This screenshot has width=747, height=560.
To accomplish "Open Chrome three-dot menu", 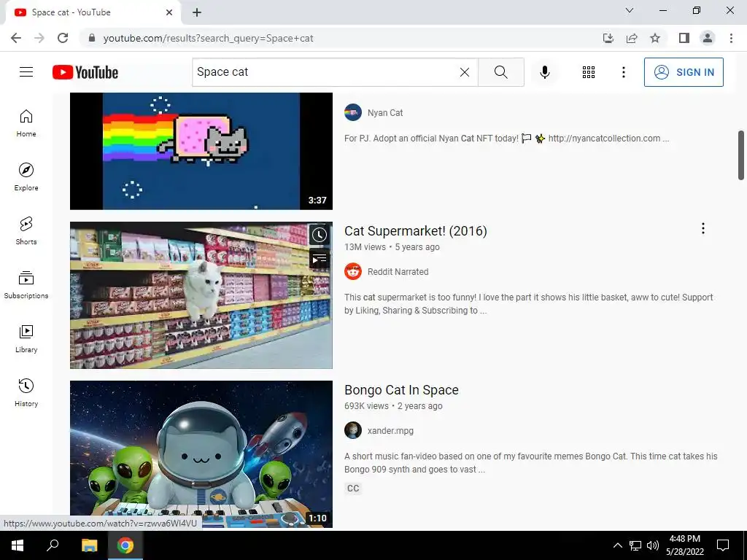I will pyautogui.click(x=731, y=38).
